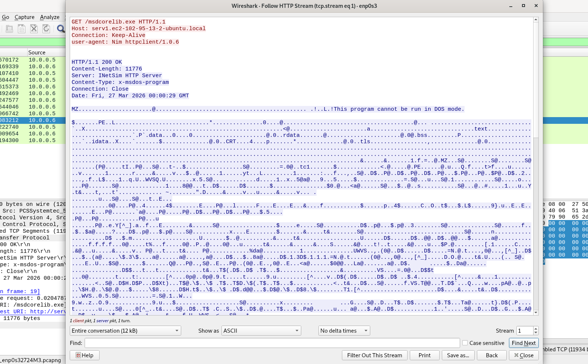Viewport: 588px width, 364px height.
Task: Open the Entire conversation dropdown
Action: [x=125, y=331]
